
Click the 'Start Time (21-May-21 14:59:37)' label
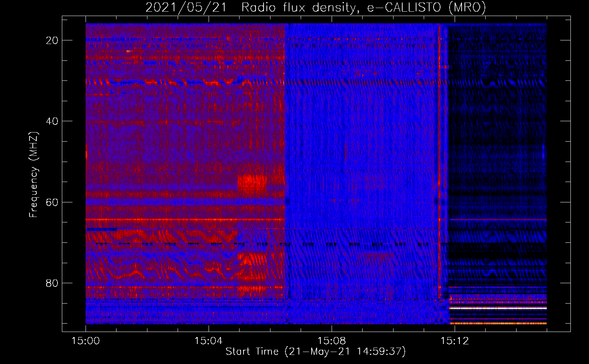coord(316,352)
